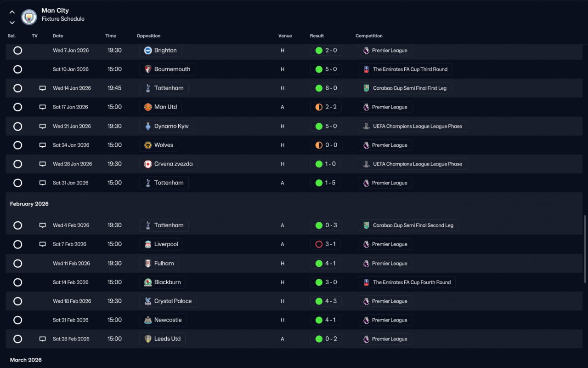The image size is (588, 368).
Task: Click TV icon on Tottenham 4 Feb row
Action: click(x=43, y=225)
